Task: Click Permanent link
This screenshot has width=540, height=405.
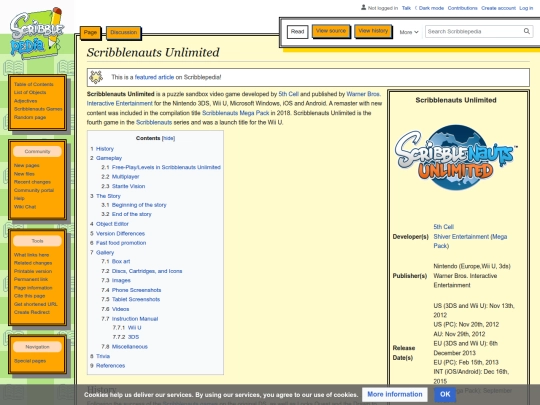Action: pos(31,279)
